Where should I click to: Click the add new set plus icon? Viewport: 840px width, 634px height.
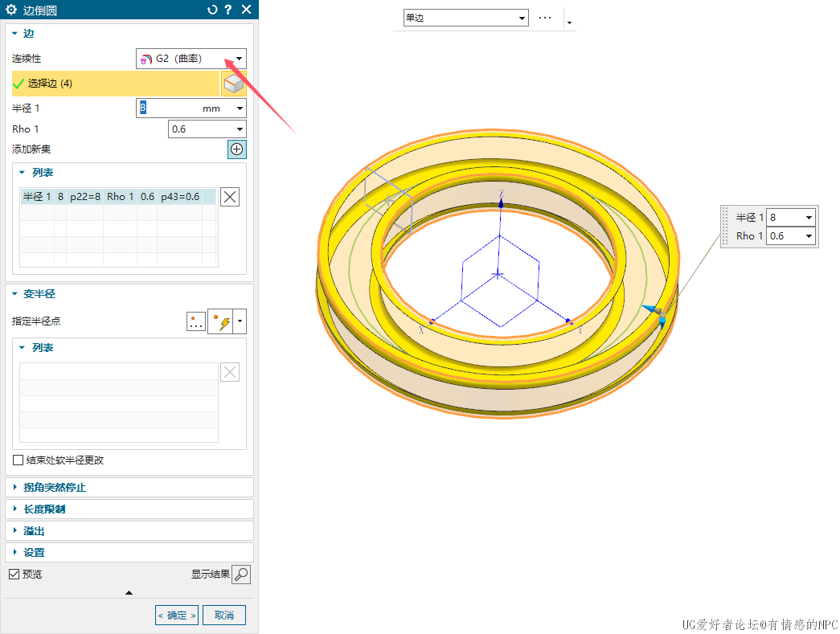tap(237, 149)
